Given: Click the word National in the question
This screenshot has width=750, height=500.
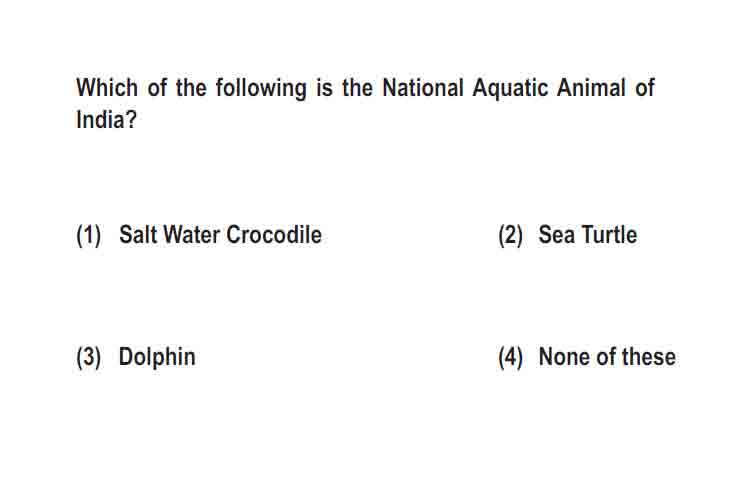Looking at the screenshot, I should point(423,88).
